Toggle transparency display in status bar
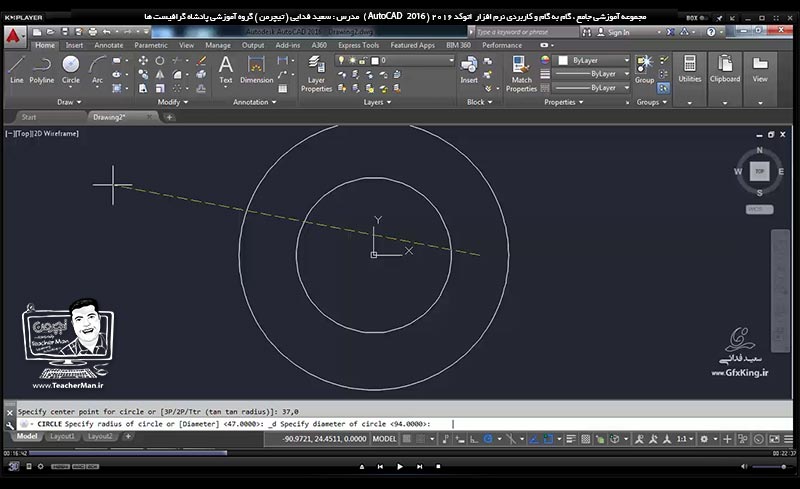The width and height of the screenshot is (800, 489). 586,438
